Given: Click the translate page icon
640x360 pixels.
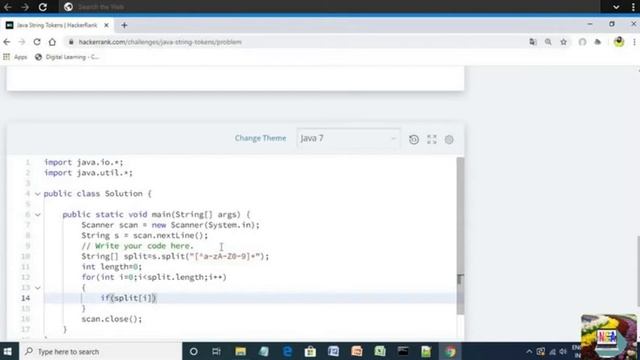Looking at the screenshot, I should coord(533,42).
